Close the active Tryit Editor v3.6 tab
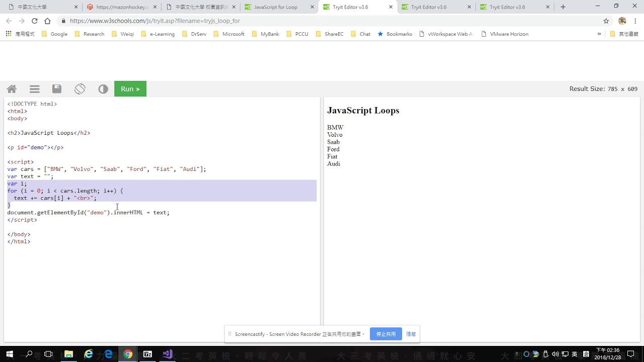Image resolution: width=644 pixels, height=362 pixels. tap(390, 7)
